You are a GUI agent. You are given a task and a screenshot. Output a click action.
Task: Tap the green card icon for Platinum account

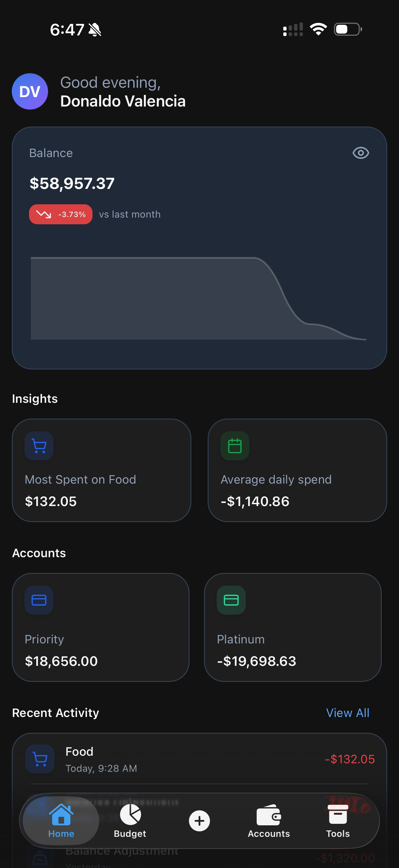[x=231, y=600]
